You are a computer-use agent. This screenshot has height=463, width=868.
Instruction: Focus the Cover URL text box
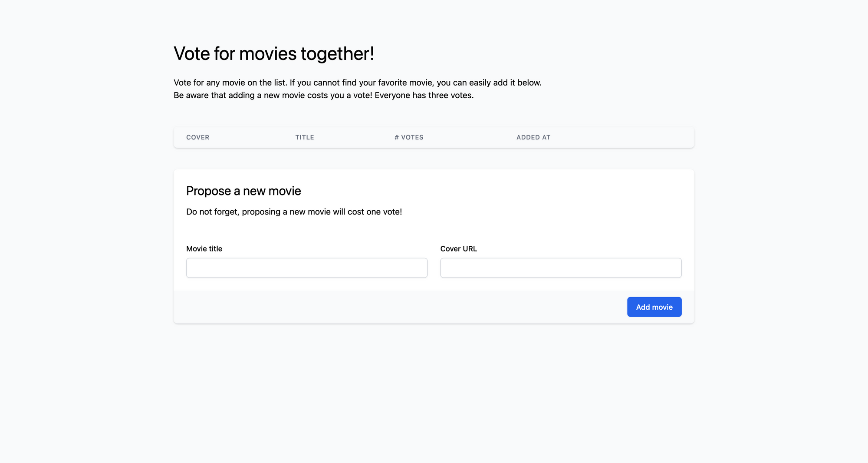tap(561, 268)
